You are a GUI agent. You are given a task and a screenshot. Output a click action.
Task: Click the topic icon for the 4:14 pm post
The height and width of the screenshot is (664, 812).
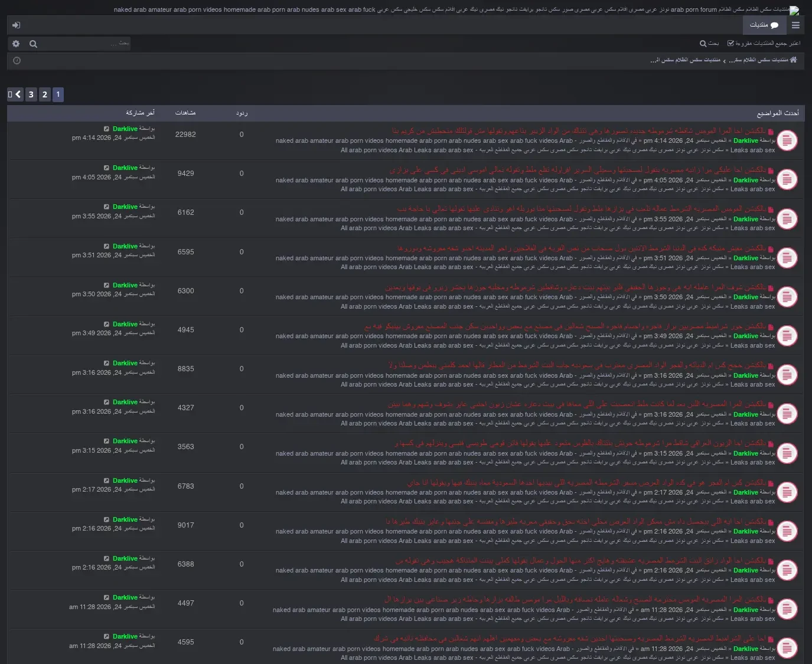pyautogui.click(x=787, y=140)
